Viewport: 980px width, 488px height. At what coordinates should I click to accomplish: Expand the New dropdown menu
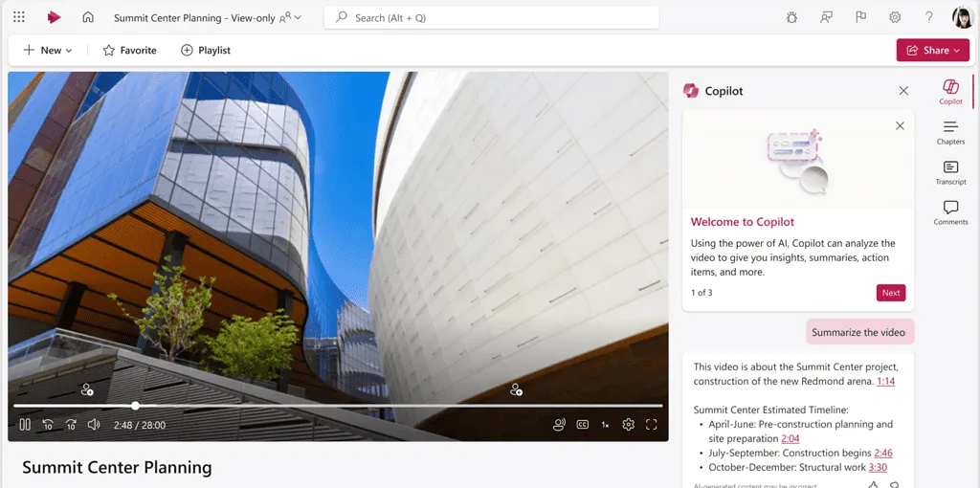pos(48,50)
